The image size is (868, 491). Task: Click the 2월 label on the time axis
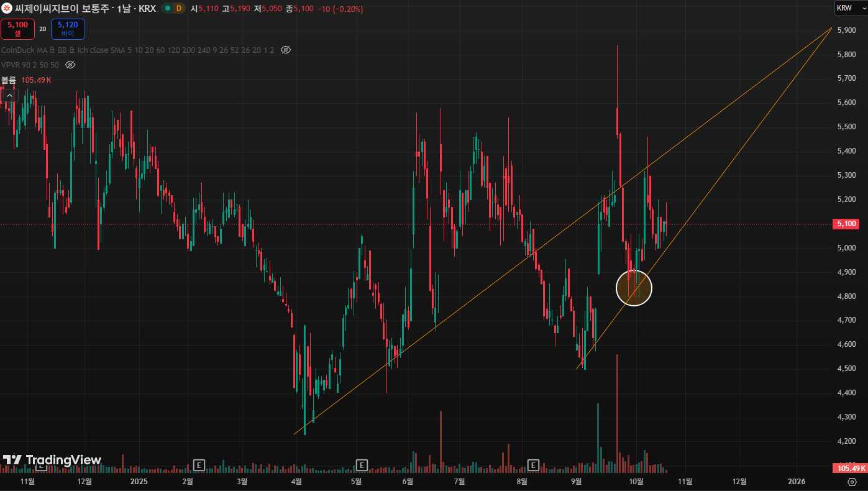coord(187,481)
